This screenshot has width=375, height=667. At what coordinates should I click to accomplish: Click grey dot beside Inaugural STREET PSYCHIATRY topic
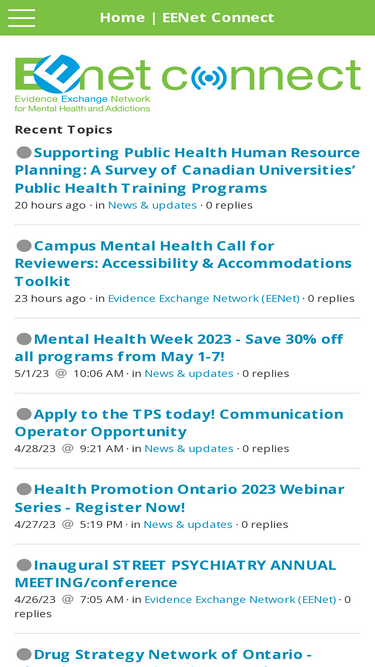coord(24,565)
